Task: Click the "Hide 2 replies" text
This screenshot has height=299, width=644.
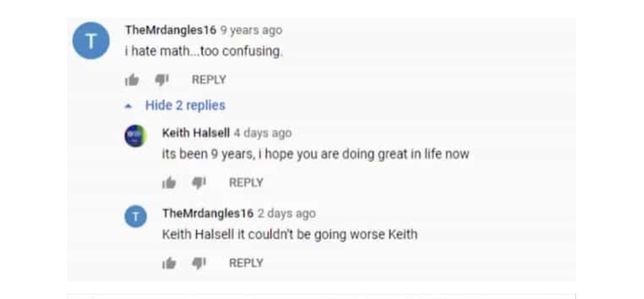Action: [x=185, y=105]
